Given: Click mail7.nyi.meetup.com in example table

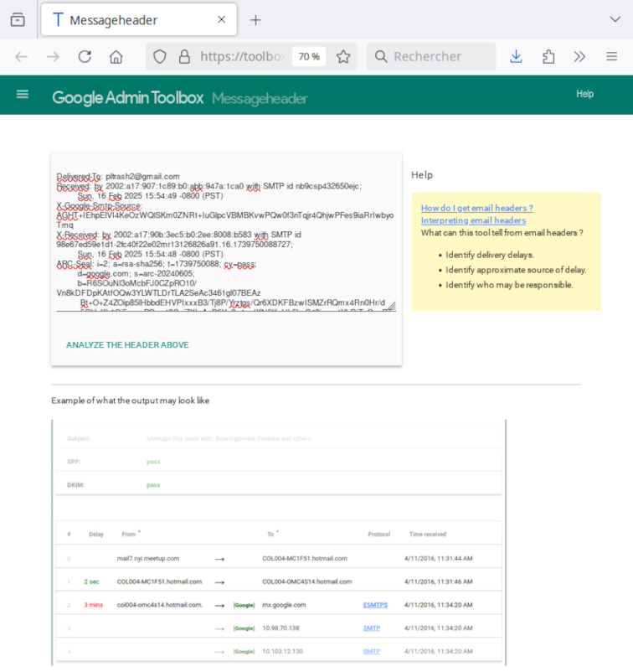Looking at the screenshot, I should coord(147,558).
